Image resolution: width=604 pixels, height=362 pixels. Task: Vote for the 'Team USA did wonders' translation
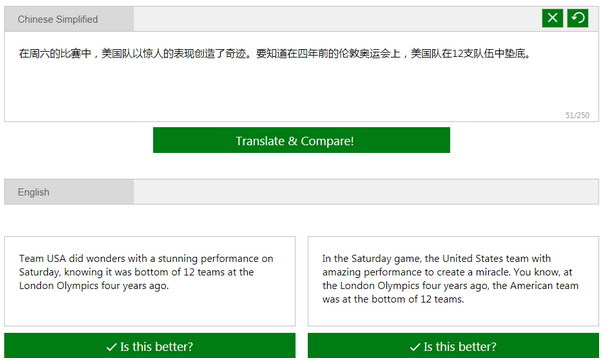pyautogui.click(x=150, y=346)
